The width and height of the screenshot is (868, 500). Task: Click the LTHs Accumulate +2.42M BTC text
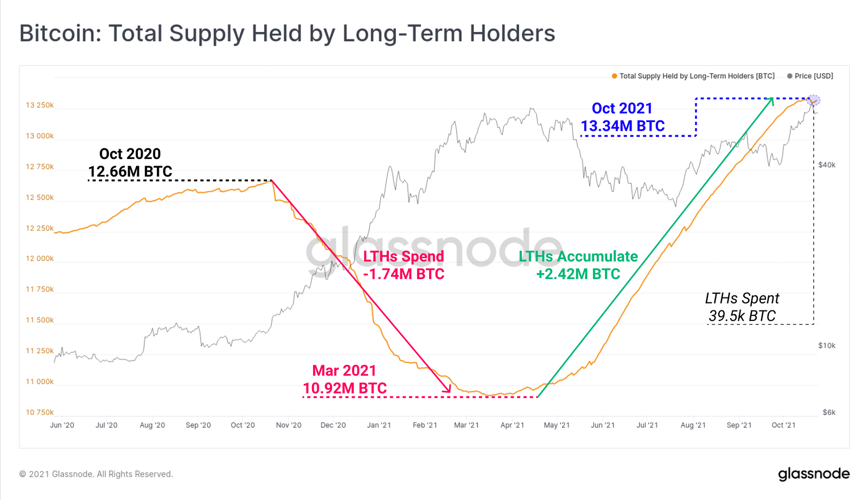(578, 265)
